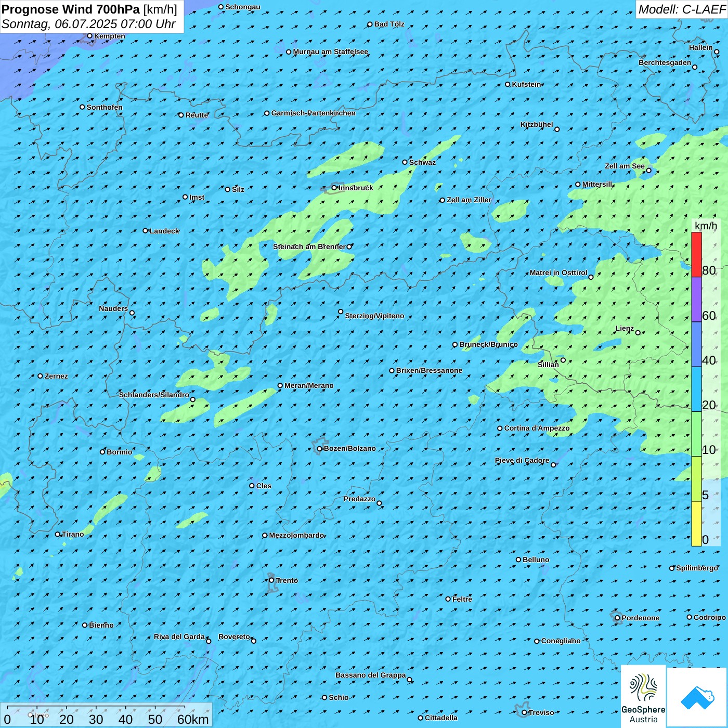Image resolution: width=728 pixels, height=728 pixels.
Task: Click the Mezzolombardo label
Action: (x=296, y=535)
